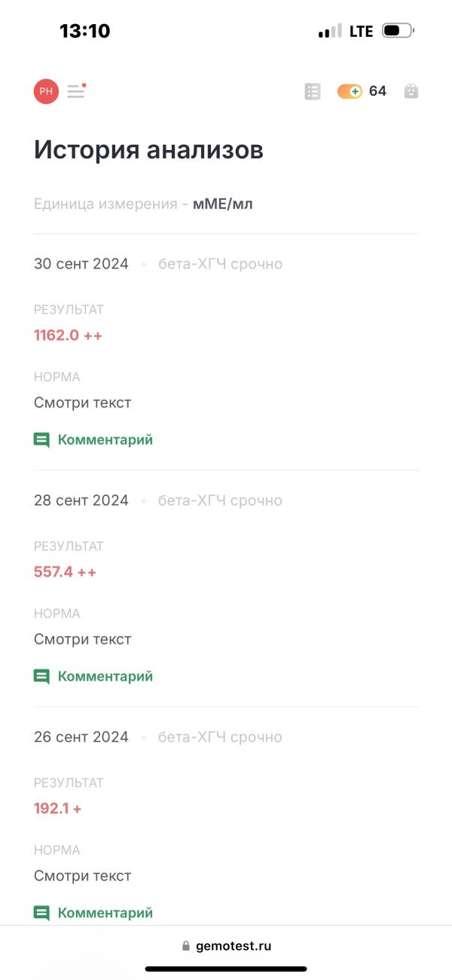This screenshot has width=452, height=980.
Task: Select the 1162.0 ++ result value
Action: coord(68,335)
